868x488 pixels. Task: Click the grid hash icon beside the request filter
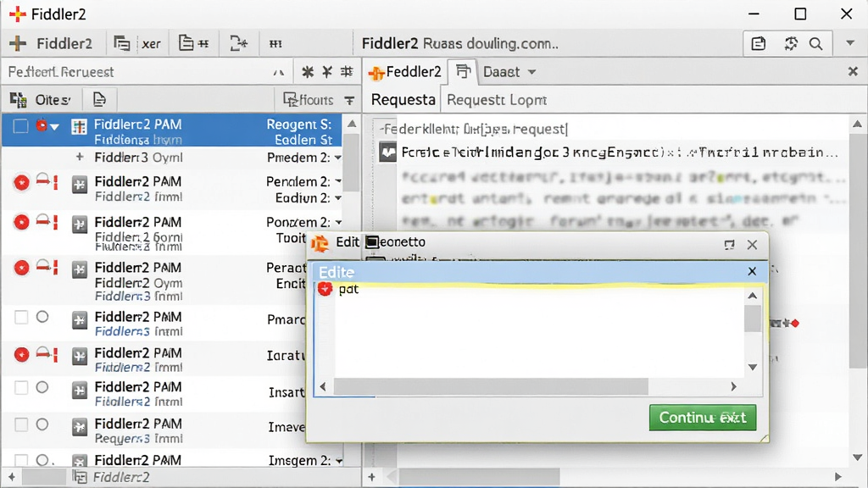[x=347, y=71]
